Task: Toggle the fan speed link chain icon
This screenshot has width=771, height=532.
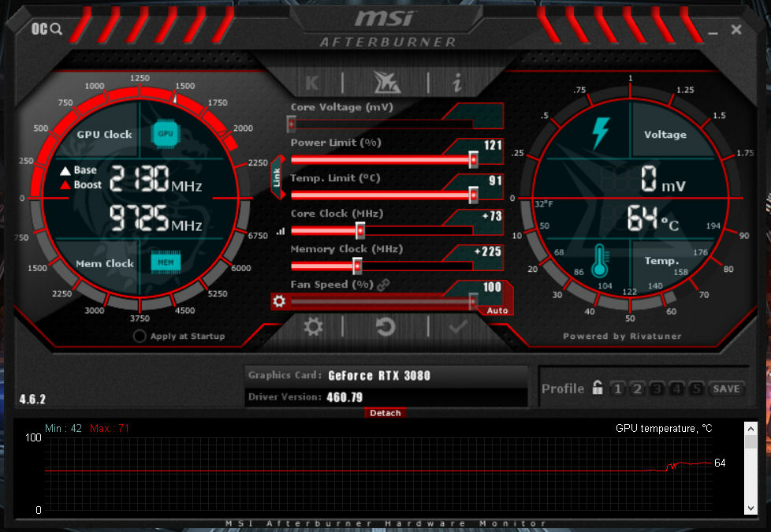Action: point(384,285)
